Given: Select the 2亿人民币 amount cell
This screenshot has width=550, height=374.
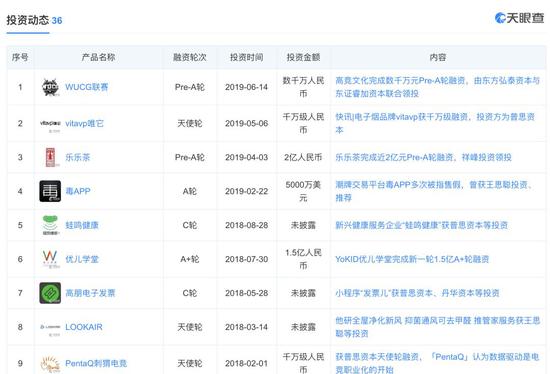Looking at the screenshot, I should coord(303,157).
